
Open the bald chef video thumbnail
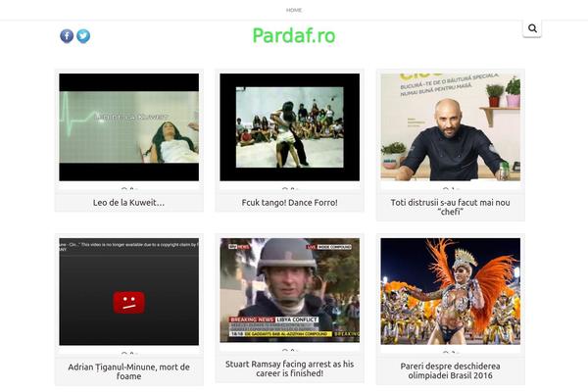click(x=451, y=127)
